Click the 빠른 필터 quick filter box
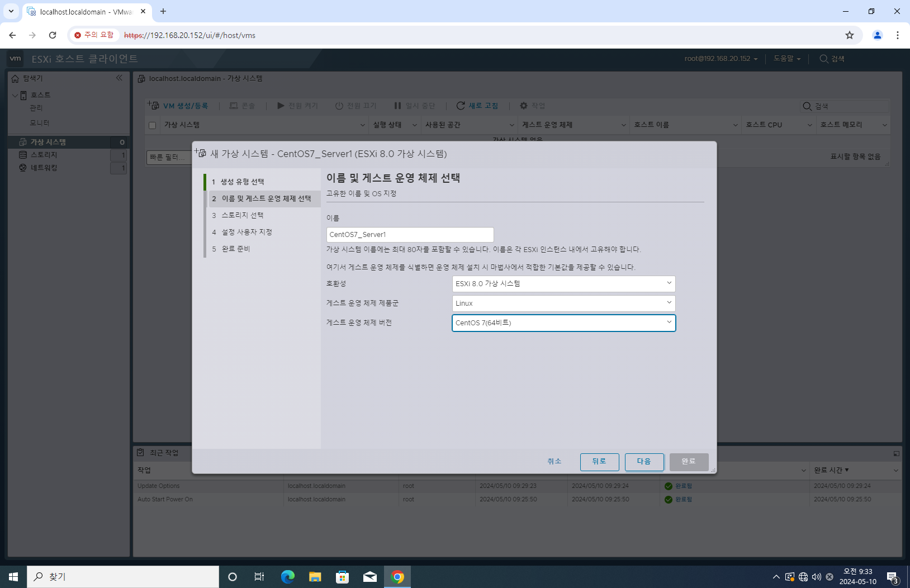Viewport: 910px width, 588px height. point(169,158)
